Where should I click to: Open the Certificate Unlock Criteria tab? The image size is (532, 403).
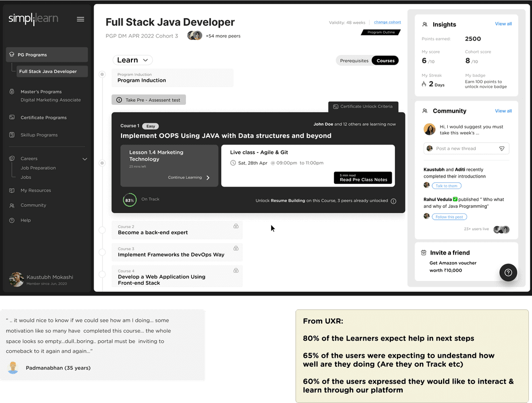click(x=363, y=106)
